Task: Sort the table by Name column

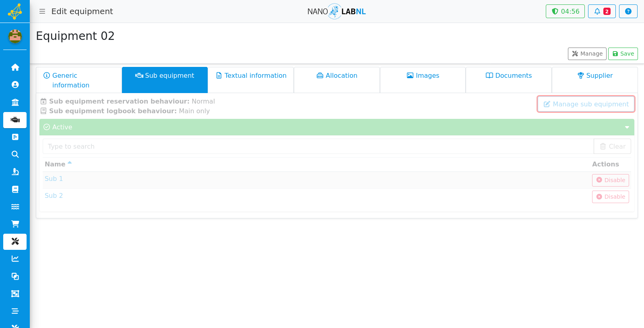Action: point(58,164)
